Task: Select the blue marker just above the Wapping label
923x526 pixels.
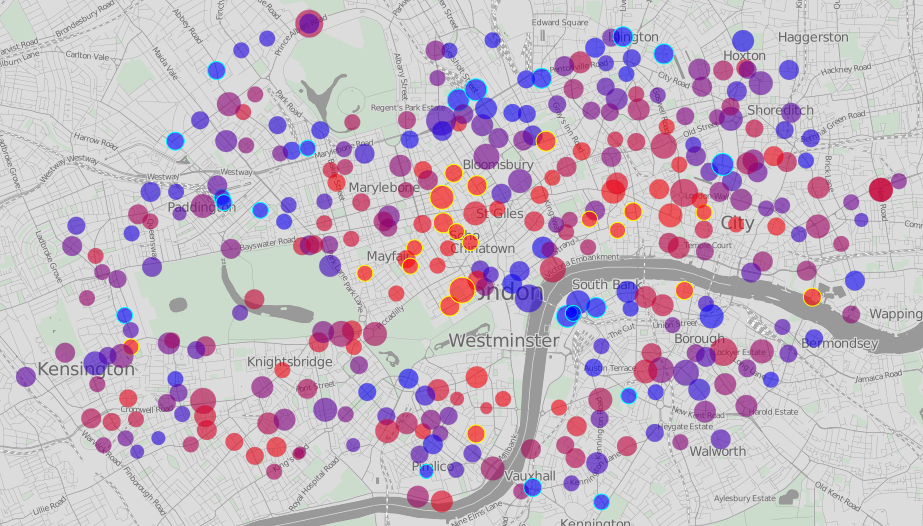Action: [x=855, y=281]
